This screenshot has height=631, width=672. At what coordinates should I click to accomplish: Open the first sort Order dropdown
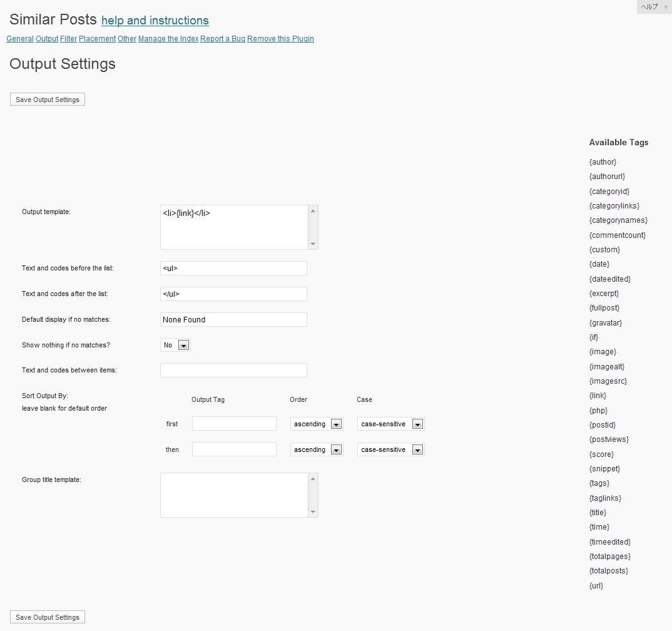317,424
